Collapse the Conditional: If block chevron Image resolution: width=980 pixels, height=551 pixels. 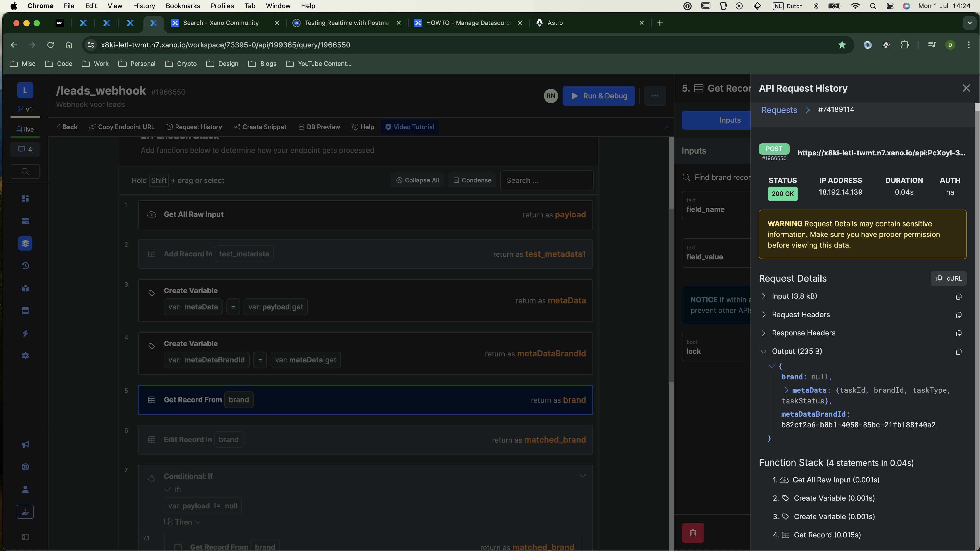pos(582,476)
